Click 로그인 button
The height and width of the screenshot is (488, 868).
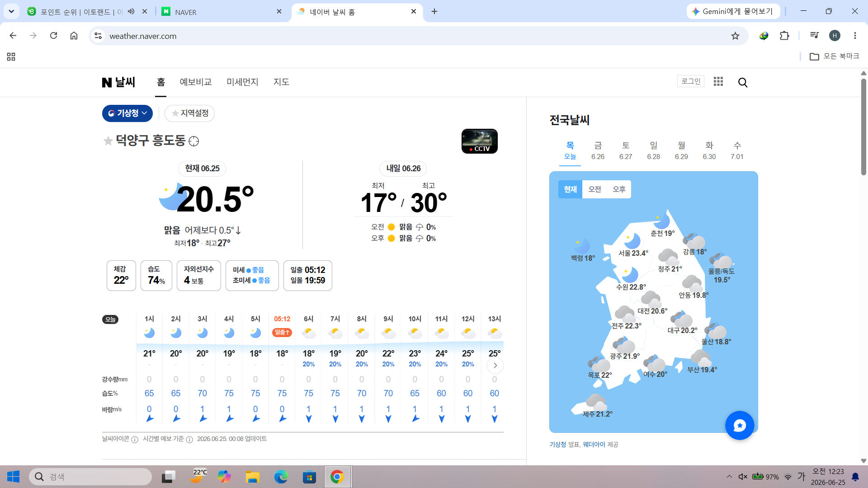(x=691, y=81)
